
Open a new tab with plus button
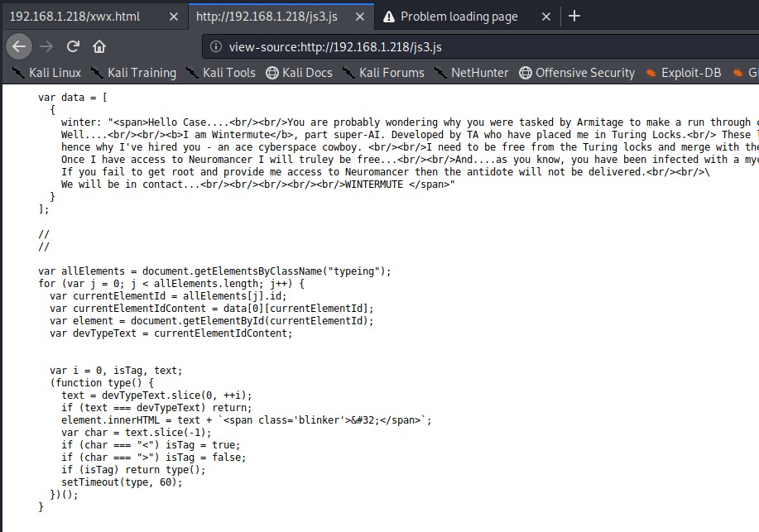pyautogui.click(x=574, y=16)
